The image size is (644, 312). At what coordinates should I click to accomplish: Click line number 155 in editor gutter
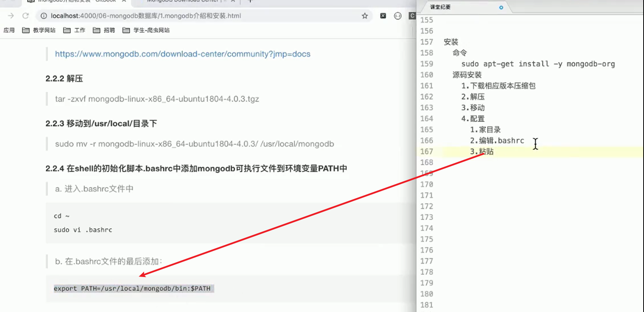tap(427, 20)
